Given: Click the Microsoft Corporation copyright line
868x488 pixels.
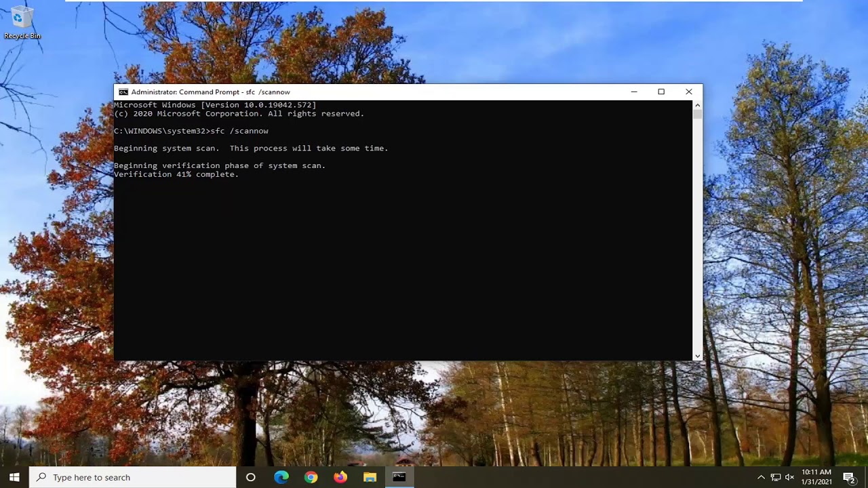Looking at the screenshot, I should coord(239,114).
